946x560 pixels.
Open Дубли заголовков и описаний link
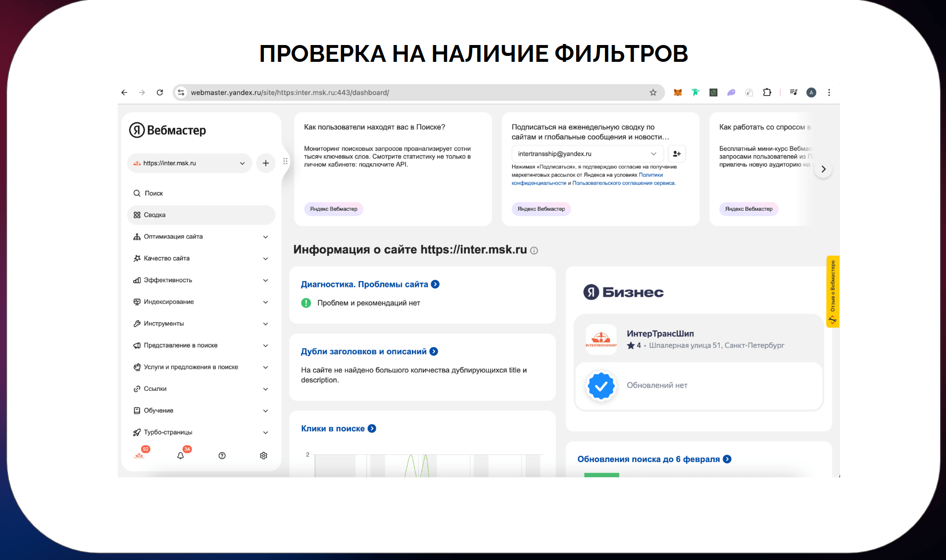pyautogui.click(x=364, y=352)
